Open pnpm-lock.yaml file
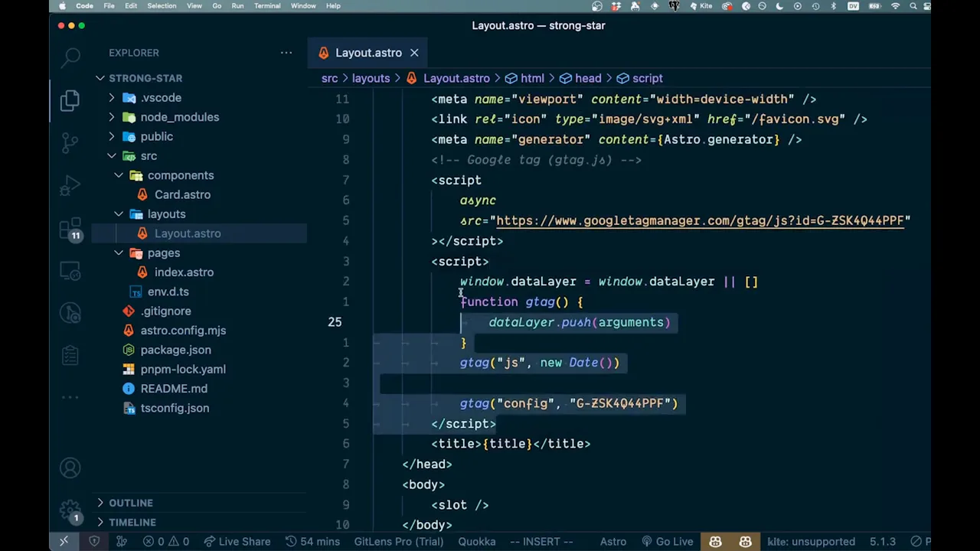 click(183, 369)
